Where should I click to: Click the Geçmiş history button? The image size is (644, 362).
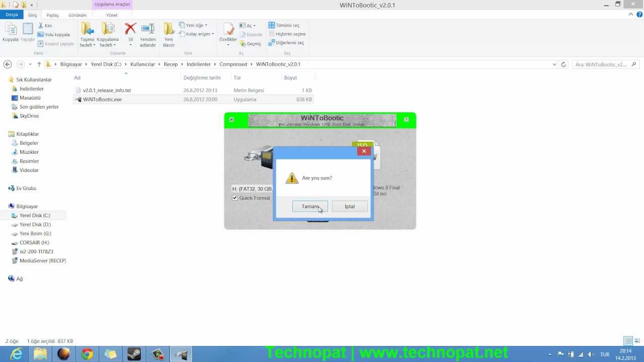click(250, 44)
